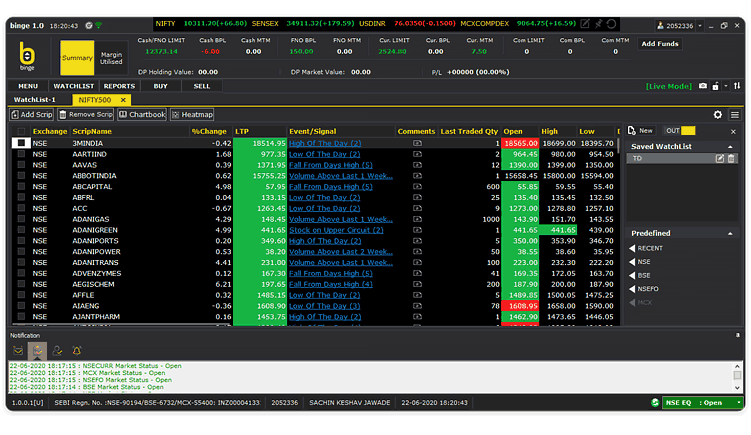This screenshot has width=751, height=435.
Task: Click the green connection status icon in status bar
Action: click(x=655, y=402)
